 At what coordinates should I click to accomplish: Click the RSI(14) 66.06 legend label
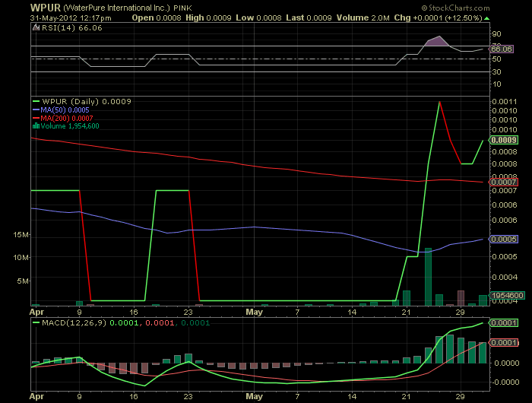pos(72,28)
